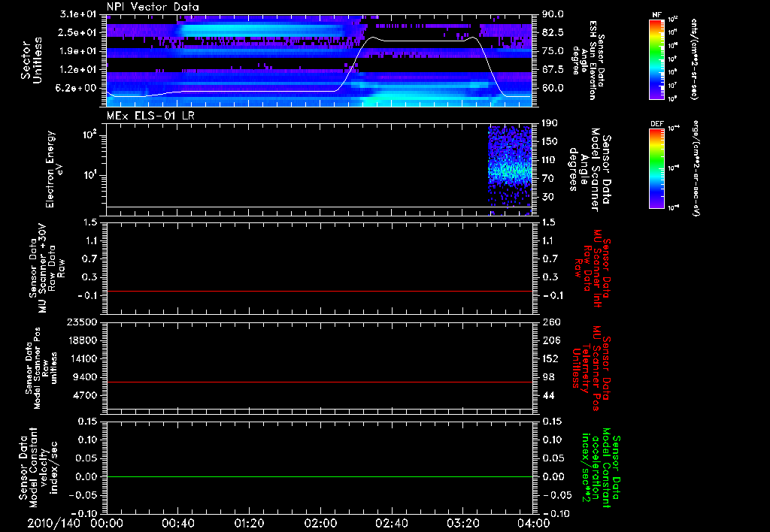Click the '3.1e+01' sector tick label
Image resolution: width=770 pixels, height=532 pixels.
tap(78, 14)
